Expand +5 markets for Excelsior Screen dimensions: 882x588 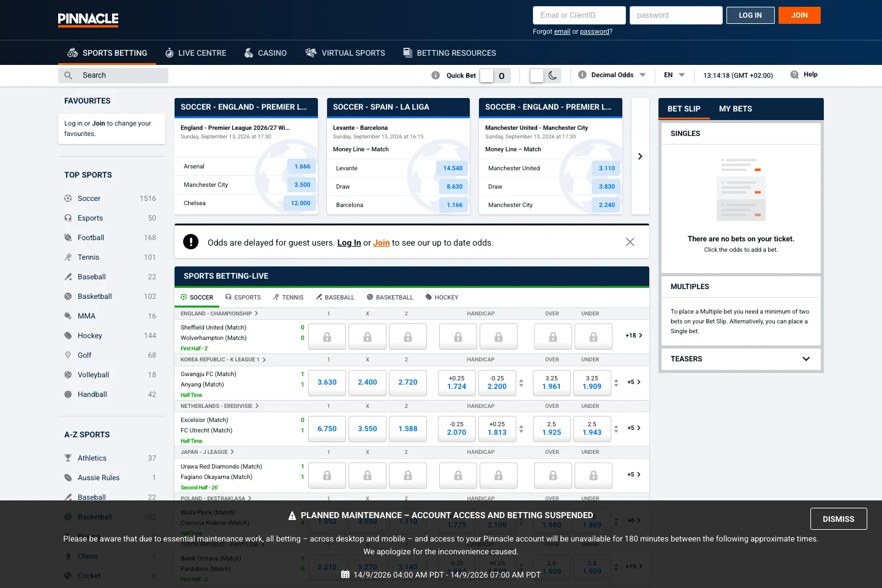[x=634, y=428]
